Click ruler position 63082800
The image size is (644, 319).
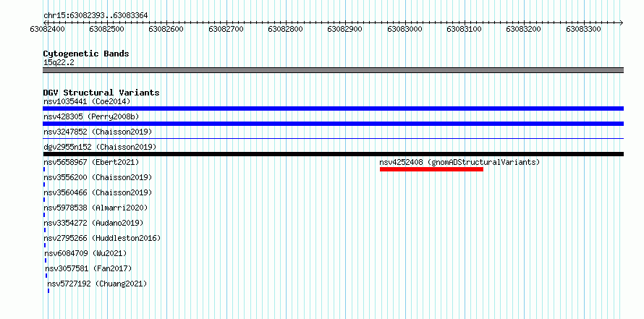[x=285, y=29]
